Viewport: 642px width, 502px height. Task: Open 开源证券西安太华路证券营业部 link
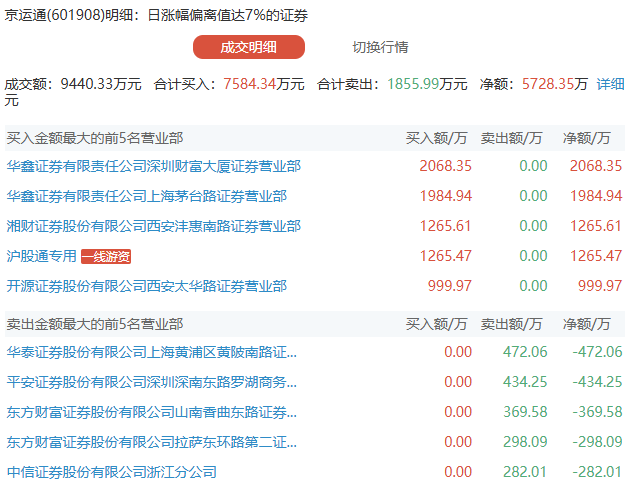pyautogui.click(x=147, y=286)
